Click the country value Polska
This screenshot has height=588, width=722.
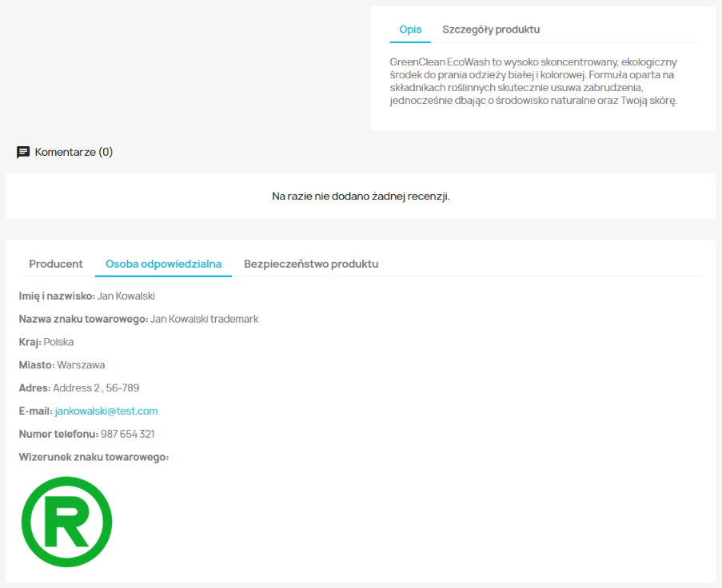(x=58, y=342)
